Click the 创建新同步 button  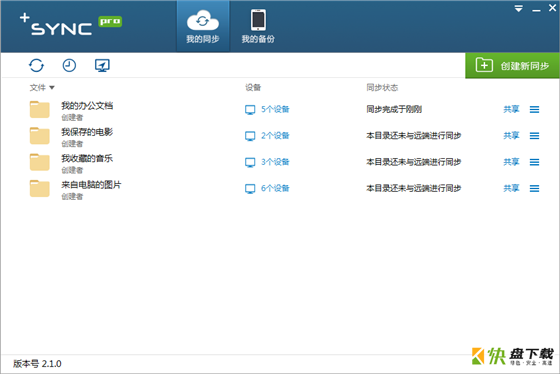pyautogui.click(x=512, y=66)
